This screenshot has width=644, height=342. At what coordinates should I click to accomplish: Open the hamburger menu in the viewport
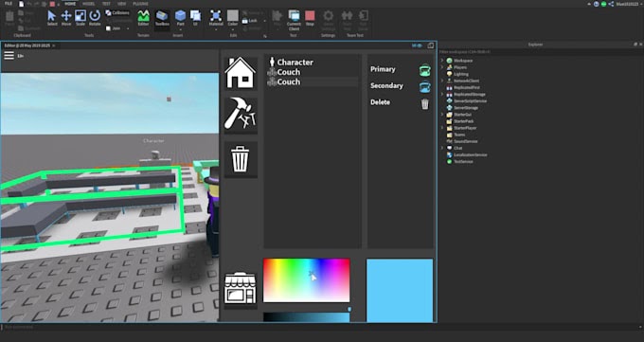tap(9, 56)
